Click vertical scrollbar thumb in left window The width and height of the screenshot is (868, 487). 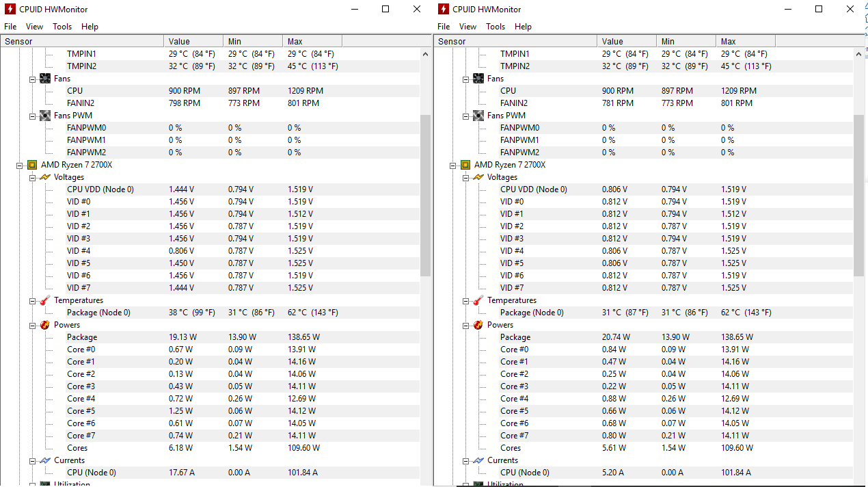pos(425,196)
